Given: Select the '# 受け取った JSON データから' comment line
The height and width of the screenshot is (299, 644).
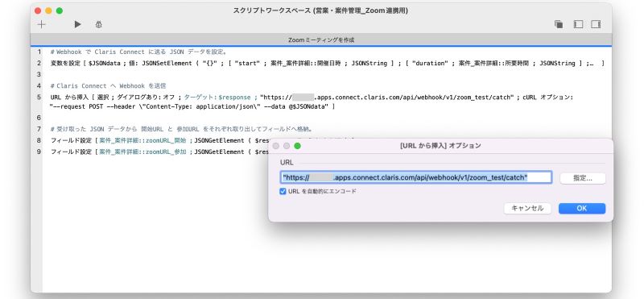Looking at the screenshot, I should (182, 129).
